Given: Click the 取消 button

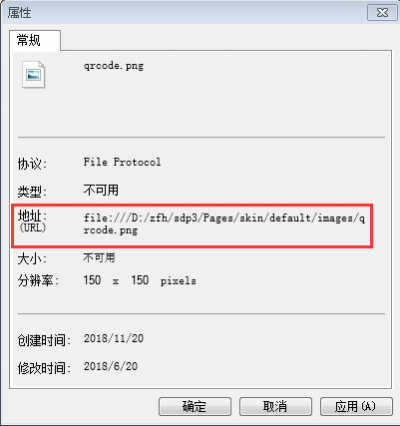Looking at the screenshot, I should point(275,406).
